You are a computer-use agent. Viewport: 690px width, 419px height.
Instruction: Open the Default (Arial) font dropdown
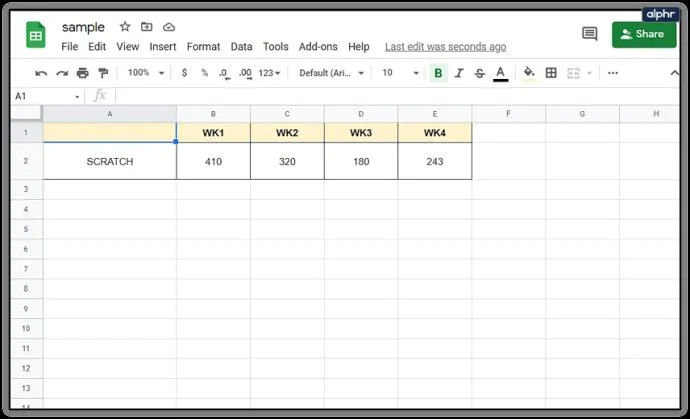[331, 73]
